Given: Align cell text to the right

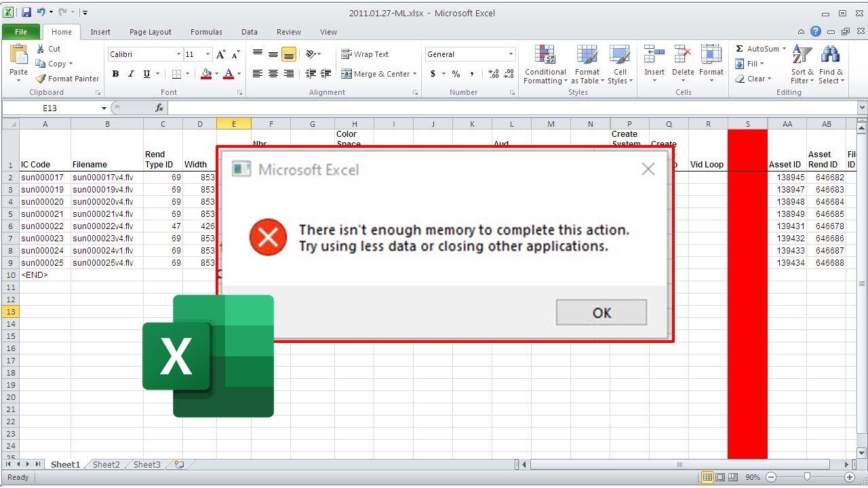Looking at the screenshot, I should tap(288, 74).
